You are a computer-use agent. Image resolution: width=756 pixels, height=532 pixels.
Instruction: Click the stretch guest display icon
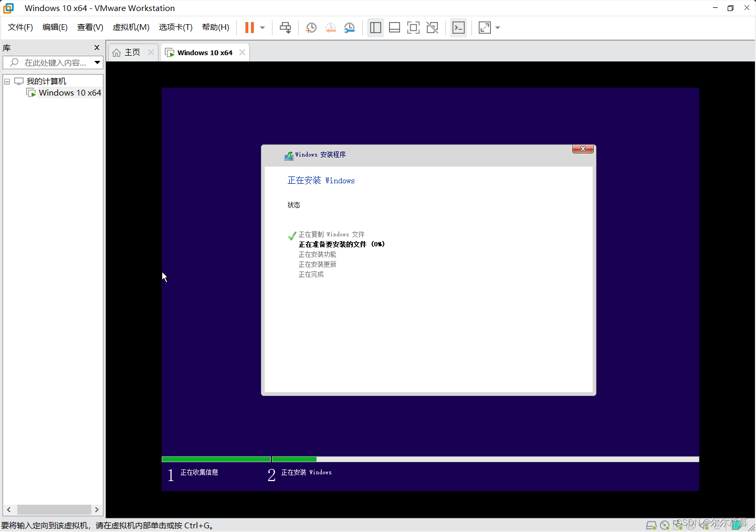pos(485,28)
